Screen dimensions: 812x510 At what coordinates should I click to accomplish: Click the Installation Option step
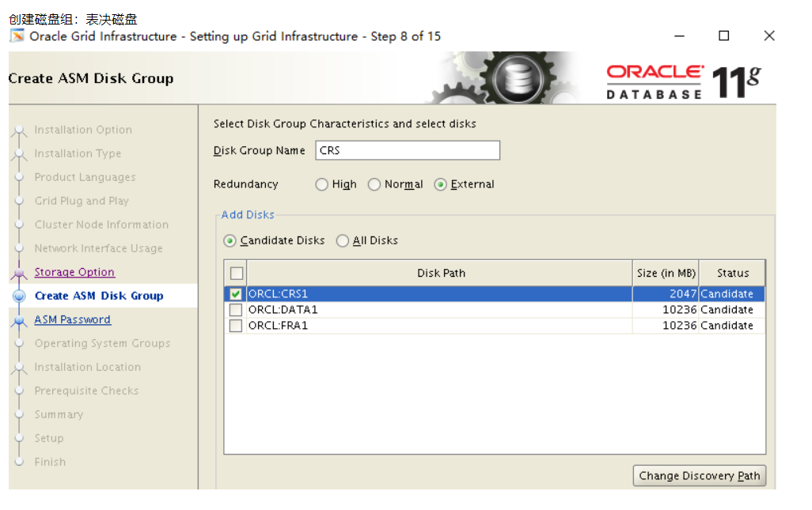coord(83,130)
